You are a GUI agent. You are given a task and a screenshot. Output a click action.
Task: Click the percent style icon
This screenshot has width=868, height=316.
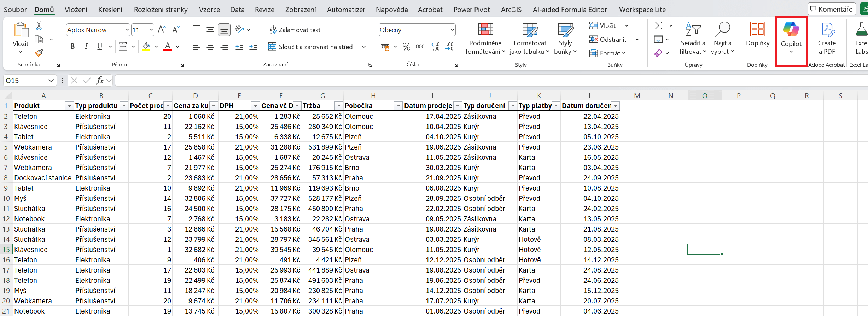(x=407, y=47)
